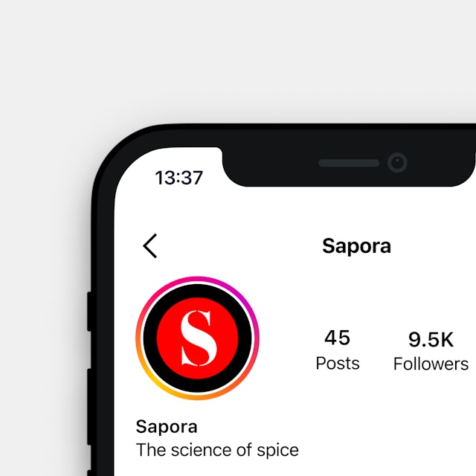
Task: Tap the back arrow icon
Action: [x=150, y=246]
